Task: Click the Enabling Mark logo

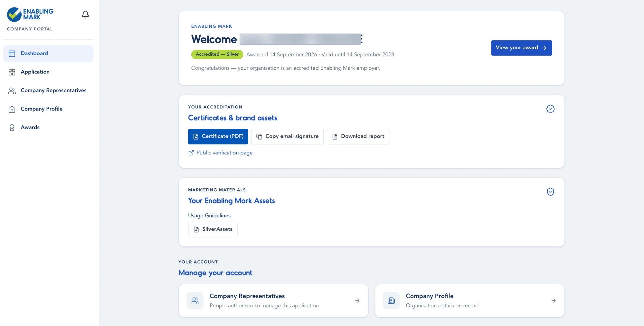Action: [x=30, y=15]
